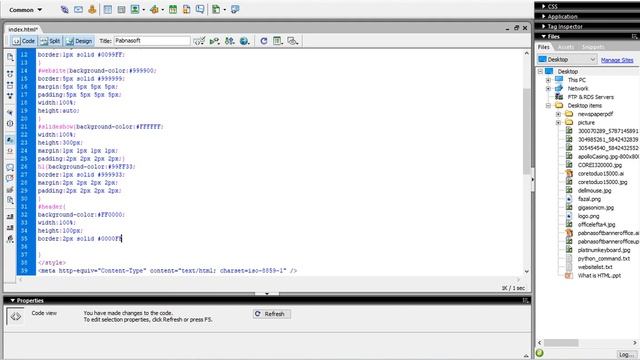Collapse the Properties panel
Viewport: 640px width, 360px height.
tap(13, 300)
